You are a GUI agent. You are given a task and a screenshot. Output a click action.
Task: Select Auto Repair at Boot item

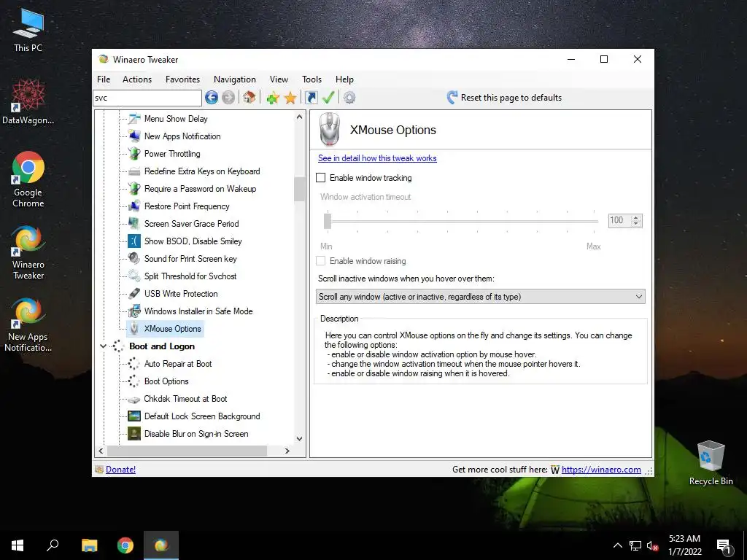[x=178, y=364]
